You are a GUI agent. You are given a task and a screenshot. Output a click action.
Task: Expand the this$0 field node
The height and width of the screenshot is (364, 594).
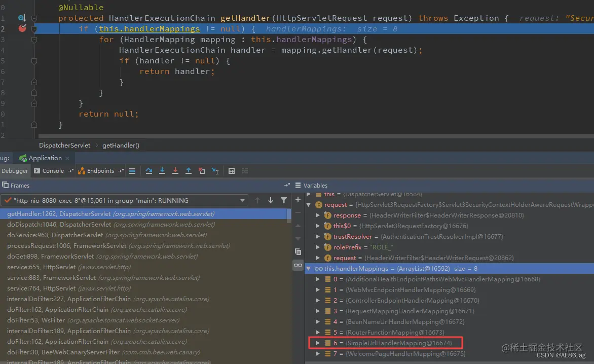click(318, 226)
